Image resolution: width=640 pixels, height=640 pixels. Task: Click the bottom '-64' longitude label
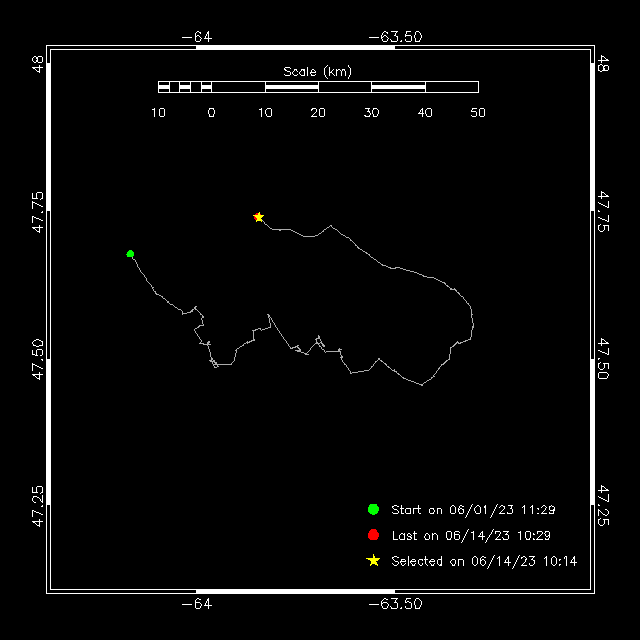pyautogui.click(x=197, y=604)
